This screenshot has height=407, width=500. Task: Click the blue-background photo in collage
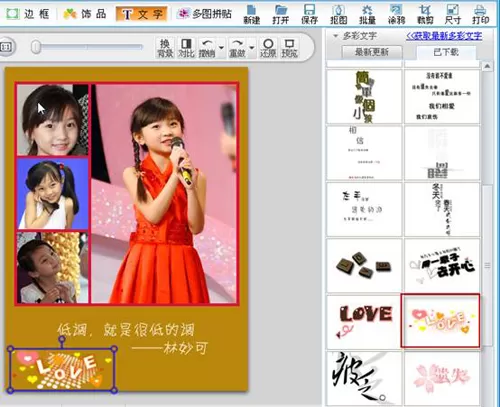coord(52,194)
